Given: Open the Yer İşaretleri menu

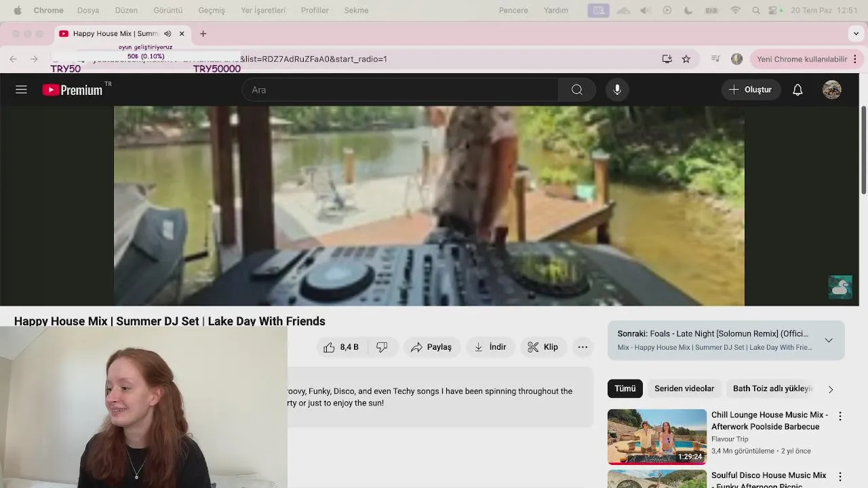Looking at the screenshot, I should click(x=263, y=10).
